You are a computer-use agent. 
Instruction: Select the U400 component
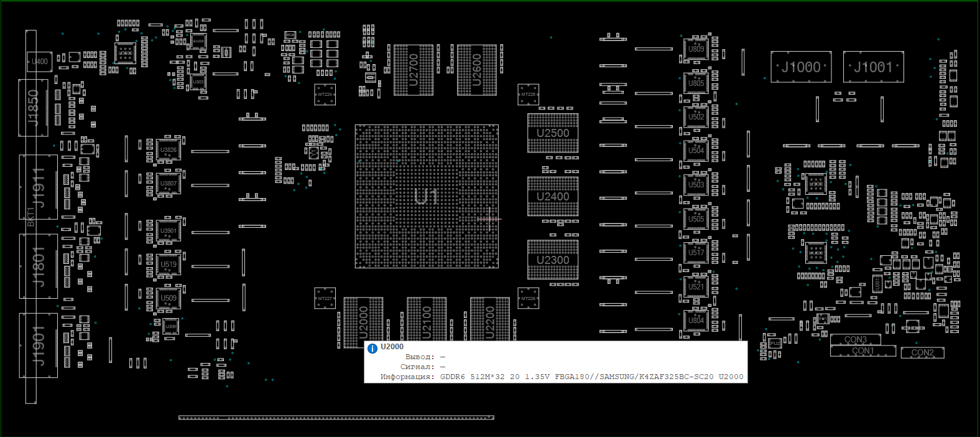tap(40, 62)
